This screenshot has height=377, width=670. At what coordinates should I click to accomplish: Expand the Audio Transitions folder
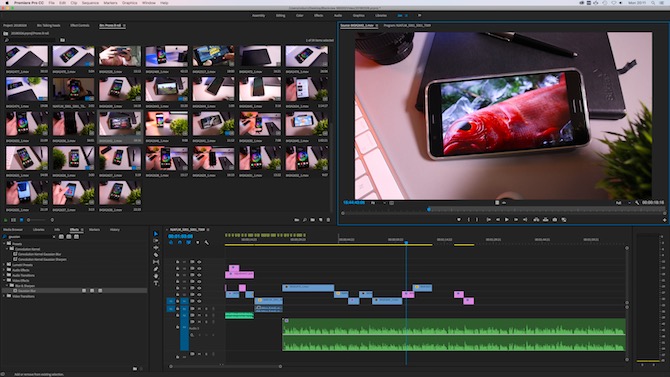4,275
